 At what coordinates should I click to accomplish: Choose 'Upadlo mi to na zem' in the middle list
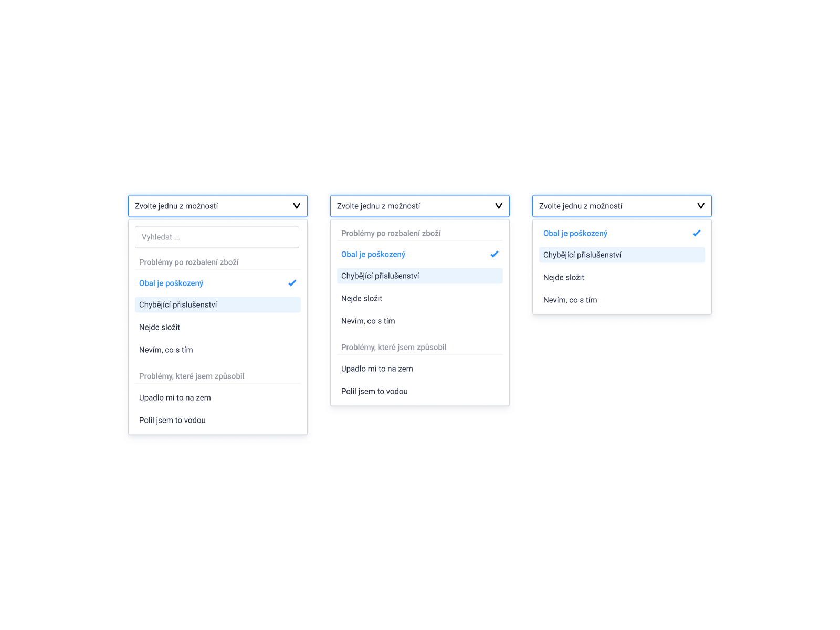pyautogui.click(x=377, y=369)
